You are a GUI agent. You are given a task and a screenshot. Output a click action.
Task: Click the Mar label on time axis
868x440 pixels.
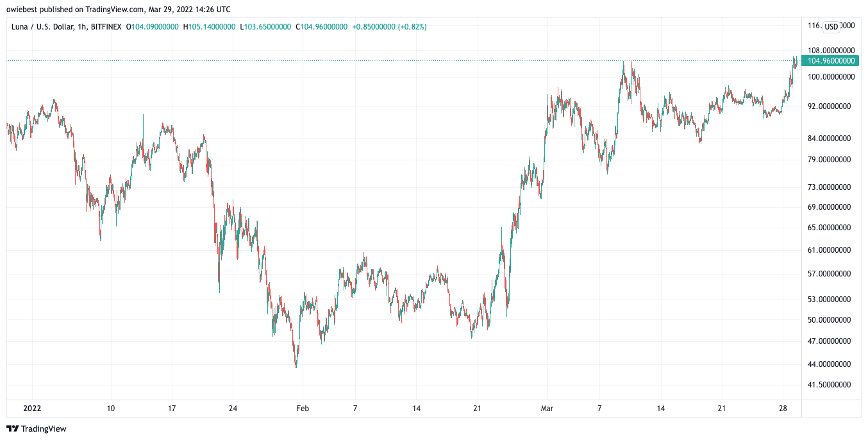pos(547,409)
